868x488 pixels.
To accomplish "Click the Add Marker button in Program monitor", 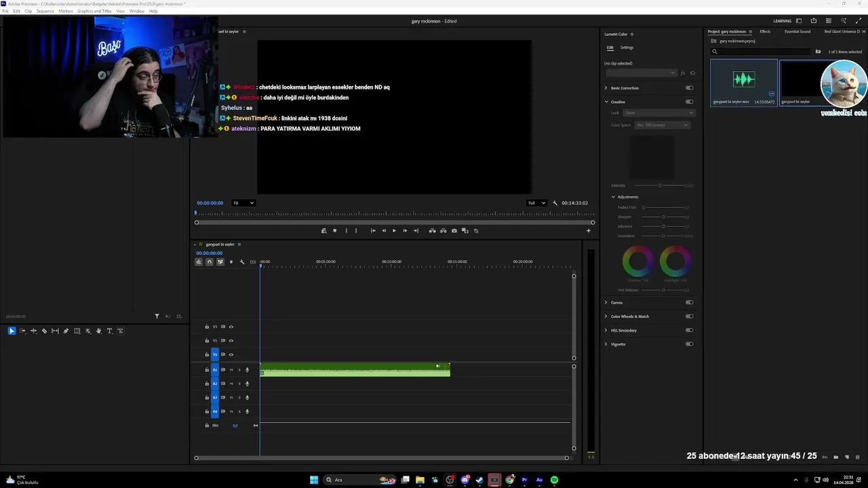I will 334,230.
